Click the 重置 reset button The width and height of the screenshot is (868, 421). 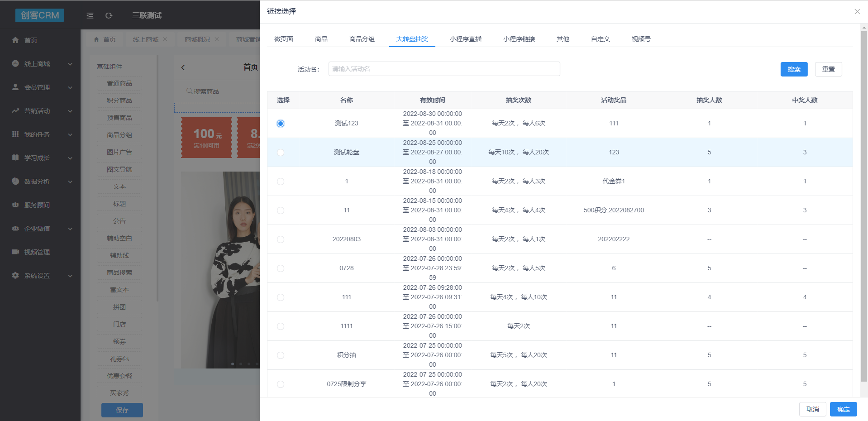click(x=829, y=69)
